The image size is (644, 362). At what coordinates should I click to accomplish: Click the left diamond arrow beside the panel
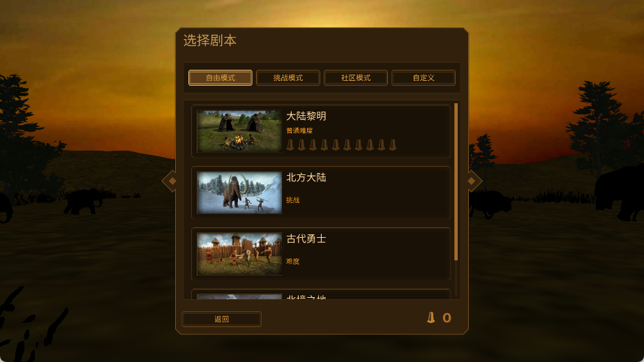[x=172, y=181]
